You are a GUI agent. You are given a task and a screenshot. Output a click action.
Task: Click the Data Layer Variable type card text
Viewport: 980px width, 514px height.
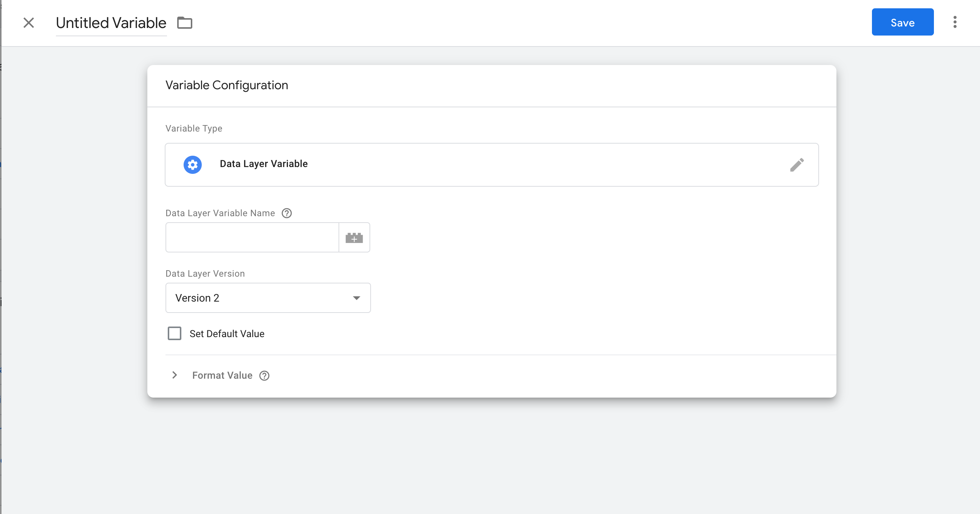click(264, 164)
